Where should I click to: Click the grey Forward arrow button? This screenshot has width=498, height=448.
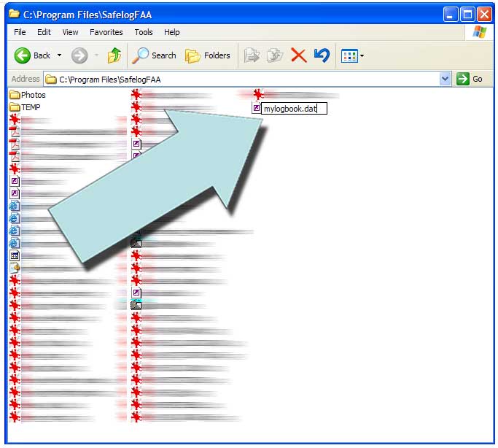pos(79,55)
